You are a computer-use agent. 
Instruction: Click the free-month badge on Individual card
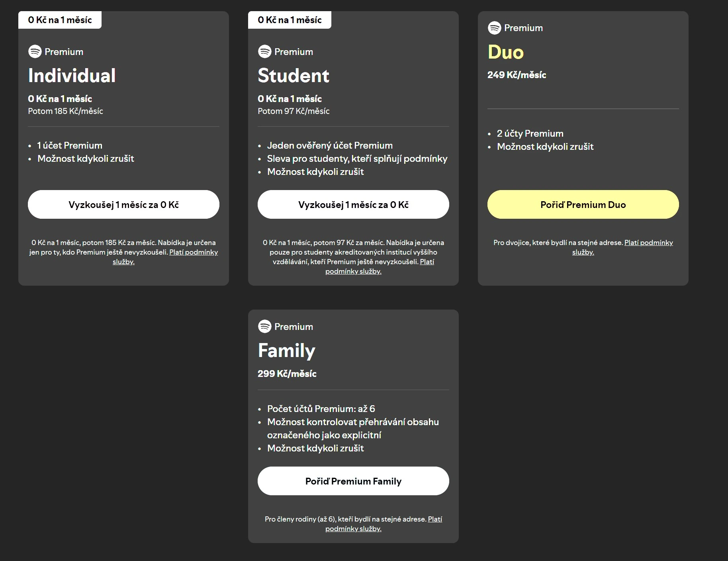(60, 20)
